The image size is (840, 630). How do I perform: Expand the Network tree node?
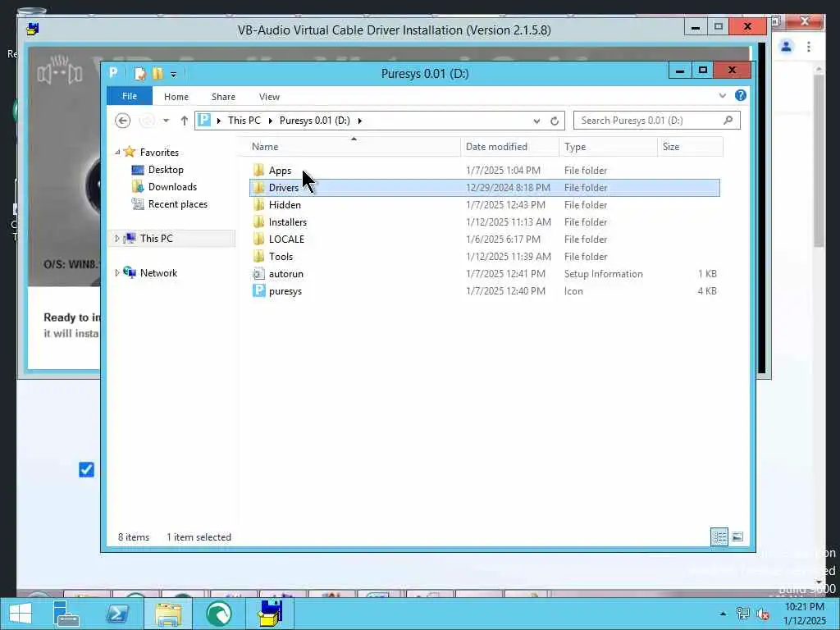[x=117, y=272]
